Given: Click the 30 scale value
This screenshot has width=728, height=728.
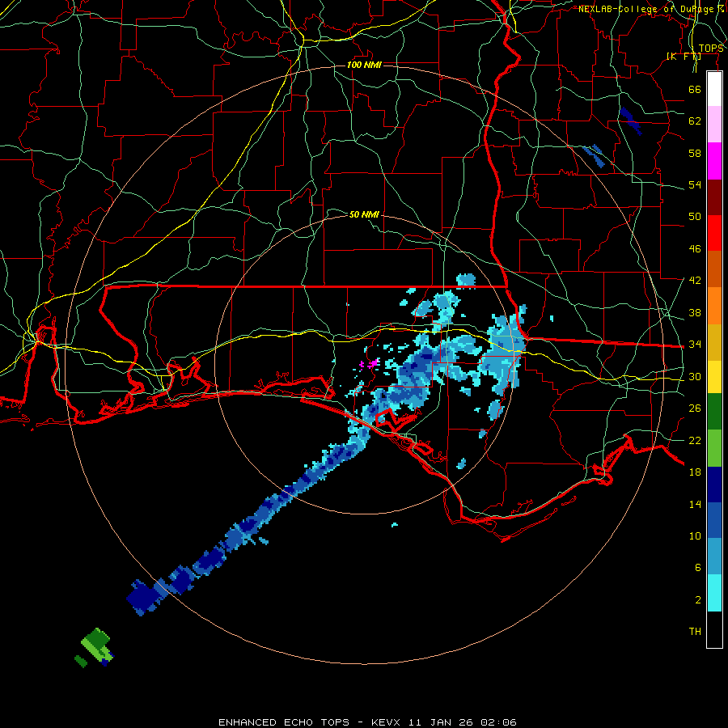Looking at the screenshot, I should 695,376.
